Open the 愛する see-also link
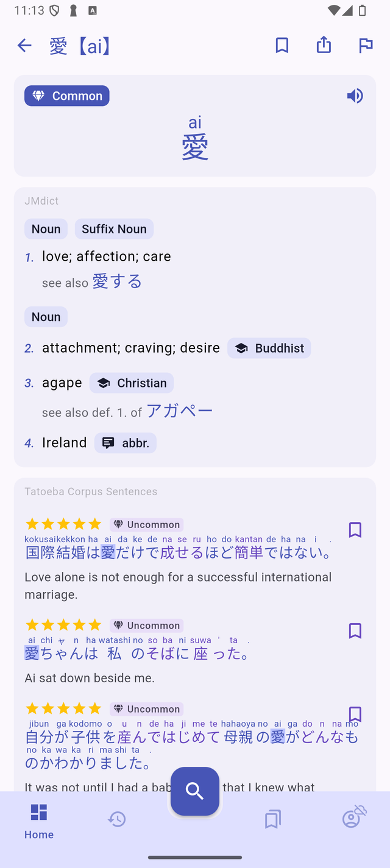Screen dimensions: 390x868 coord(117,281)
